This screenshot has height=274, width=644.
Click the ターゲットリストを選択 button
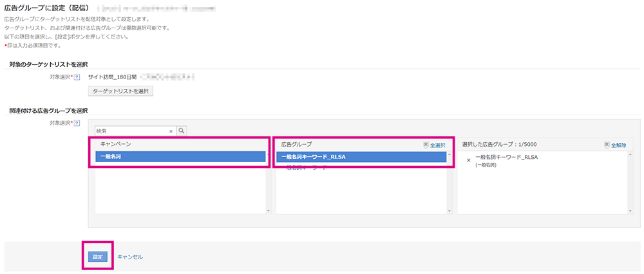pyautogui.click(x=121, y=91)
